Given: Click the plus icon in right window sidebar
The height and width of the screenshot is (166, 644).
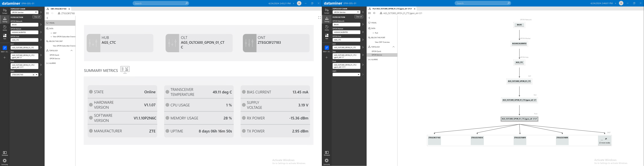Looking at the screenshot, I should (x=327, y=57).
